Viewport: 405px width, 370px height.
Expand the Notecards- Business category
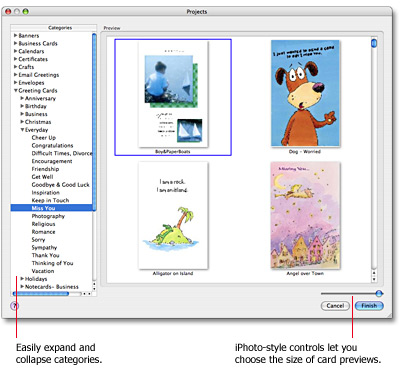22,286
